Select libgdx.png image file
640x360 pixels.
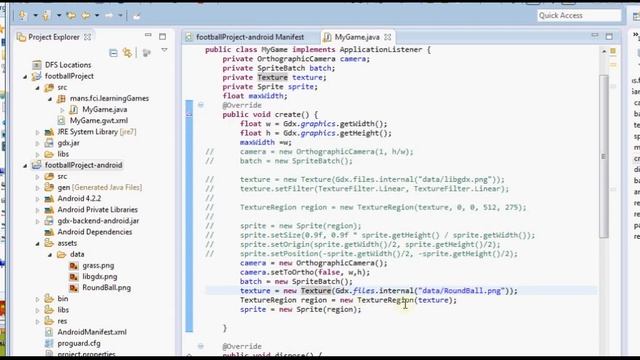[100, 276]
